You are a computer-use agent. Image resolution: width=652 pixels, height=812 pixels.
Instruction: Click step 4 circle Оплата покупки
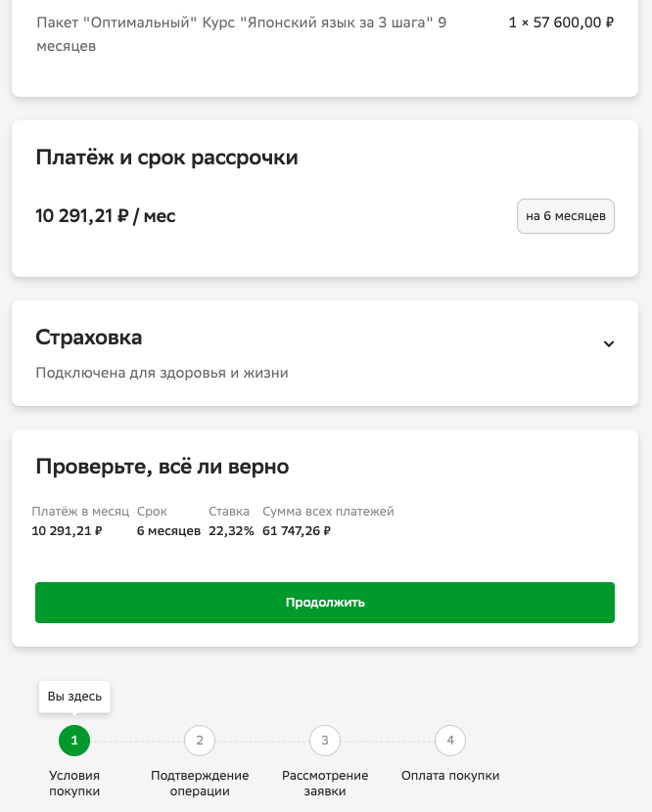coord(450,741)
